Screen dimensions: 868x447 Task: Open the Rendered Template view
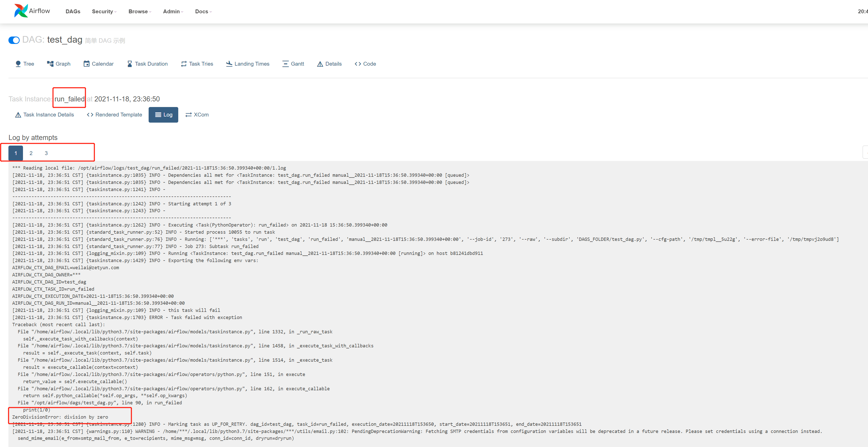tap(115, 115)
